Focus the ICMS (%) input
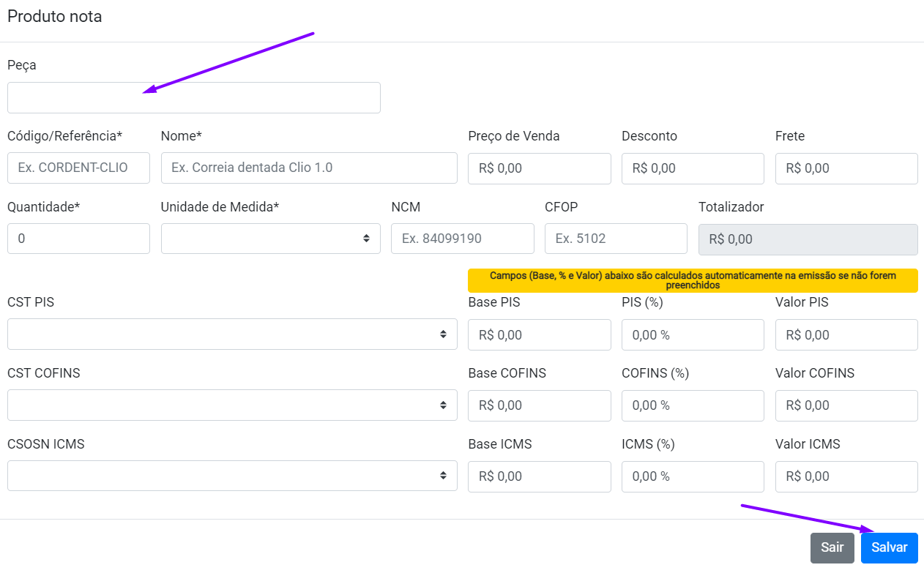The width and height of the screenshot is (924, 573). coord(692,476)
